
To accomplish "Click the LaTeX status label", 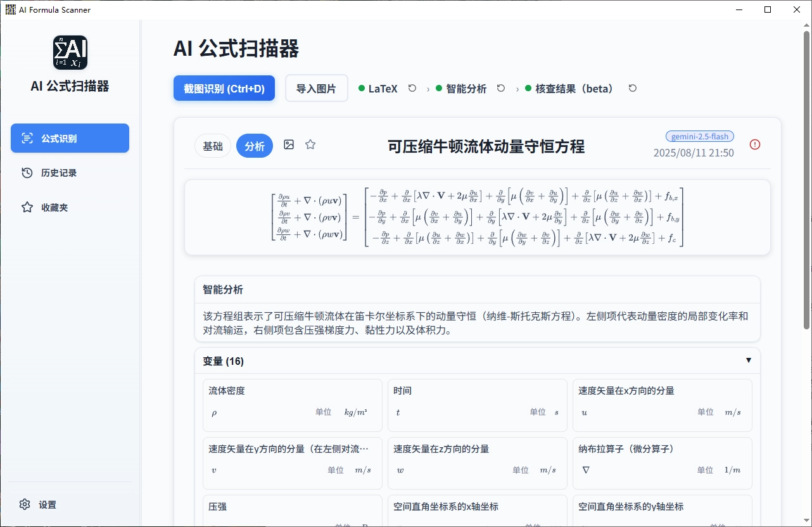I will pyautogui.click(x=383, y=89).
